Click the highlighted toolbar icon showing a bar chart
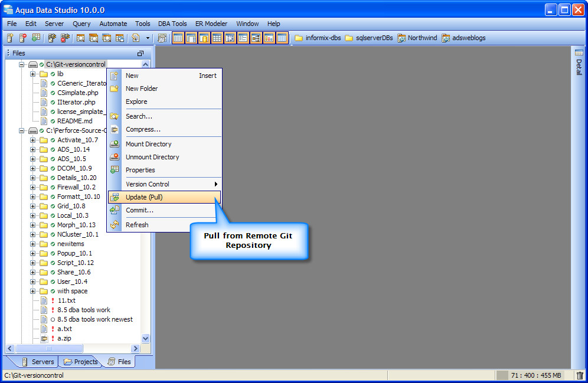The width and height of the screenshot is (588, 383). point(269,38)
